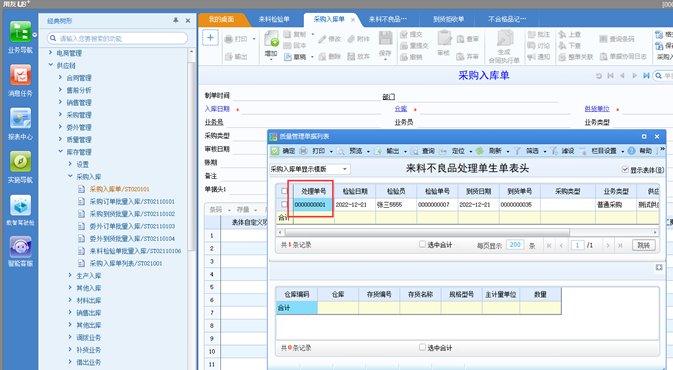Viewport: 673px width, 370px height.
Task: Click the 每页显示 200 input box
Action: tap(515, 245)
